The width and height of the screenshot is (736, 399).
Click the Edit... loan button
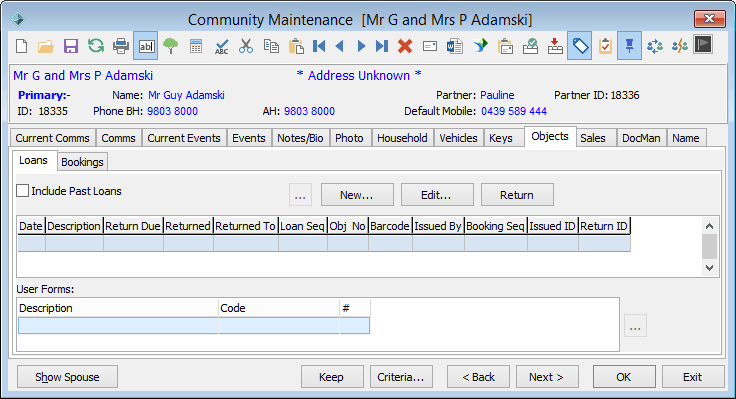click(437, 195)
